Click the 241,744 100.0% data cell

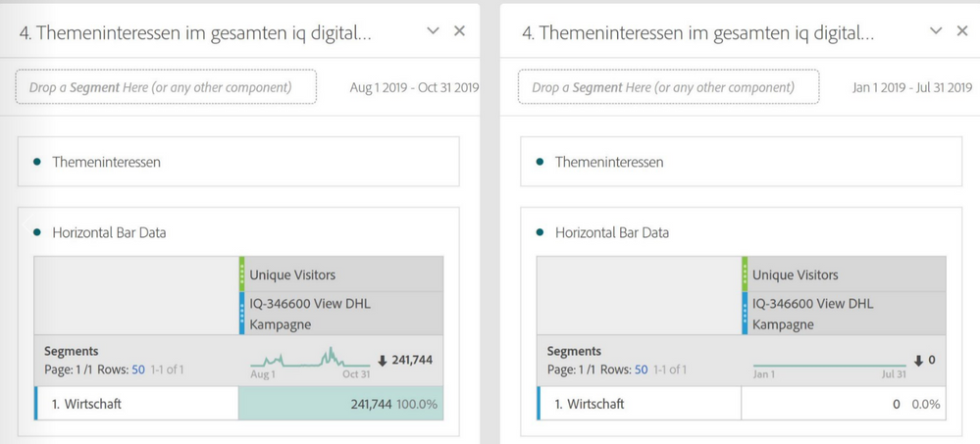(x=341, y=404)
